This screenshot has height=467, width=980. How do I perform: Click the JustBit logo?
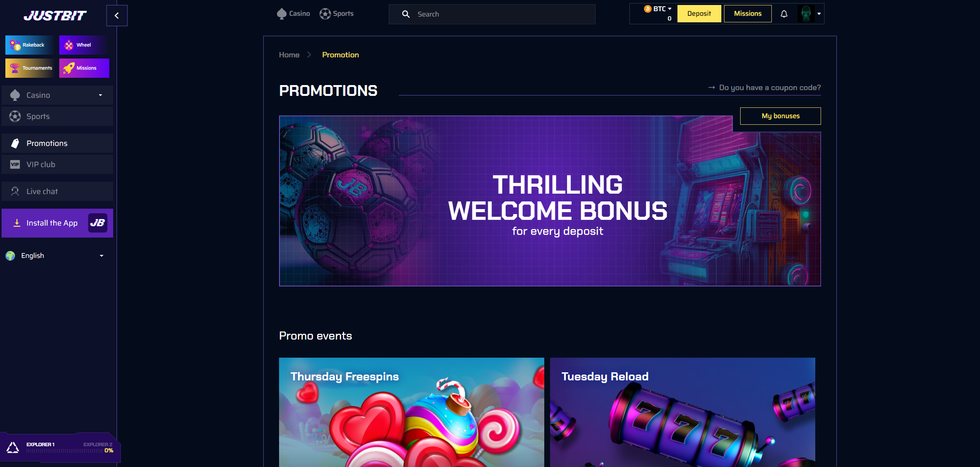click(x=55, y=15)
